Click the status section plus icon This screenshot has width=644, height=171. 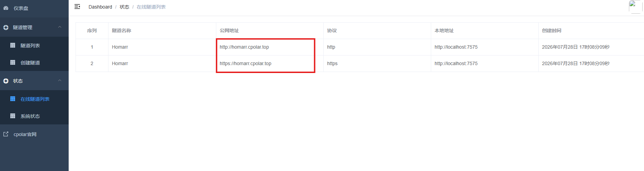pyautogui.click(x=6, y=81)
